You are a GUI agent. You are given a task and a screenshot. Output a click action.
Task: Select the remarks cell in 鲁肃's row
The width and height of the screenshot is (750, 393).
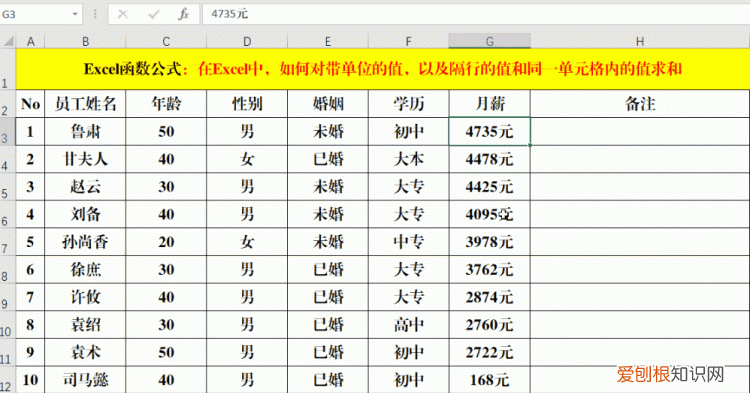(x=640, y=131)
